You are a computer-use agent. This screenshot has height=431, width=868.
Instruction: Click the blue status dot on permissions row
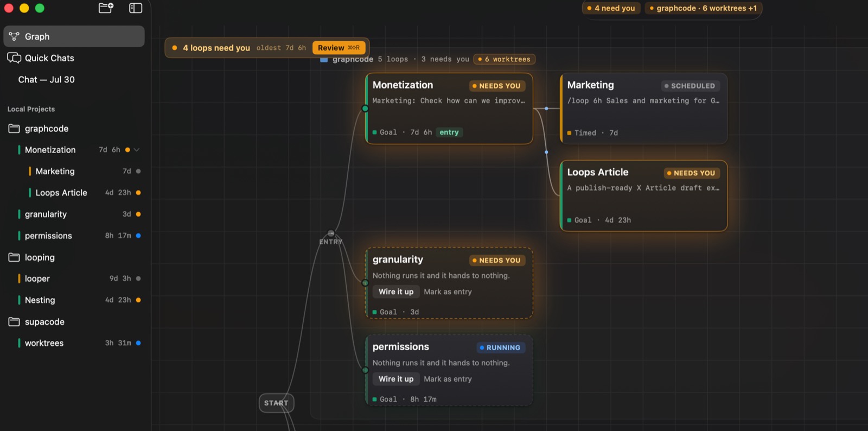[138, 236]
